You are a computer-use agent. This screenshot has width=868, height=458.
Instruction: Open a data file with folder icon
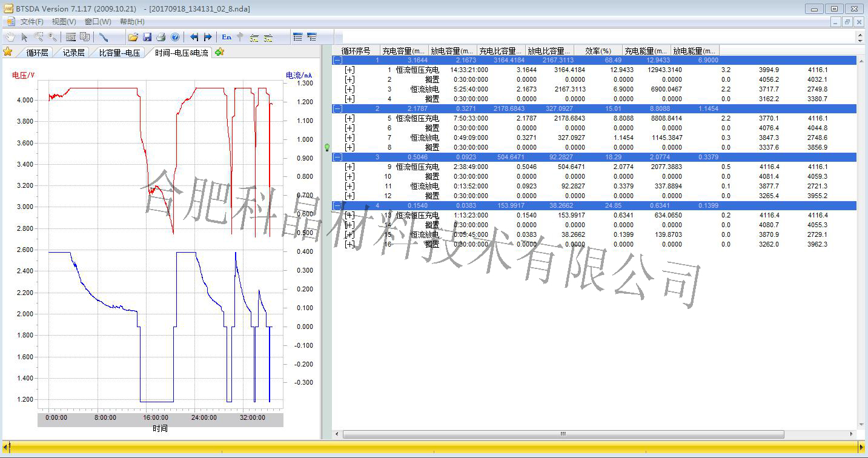click(x=133, y=37)
